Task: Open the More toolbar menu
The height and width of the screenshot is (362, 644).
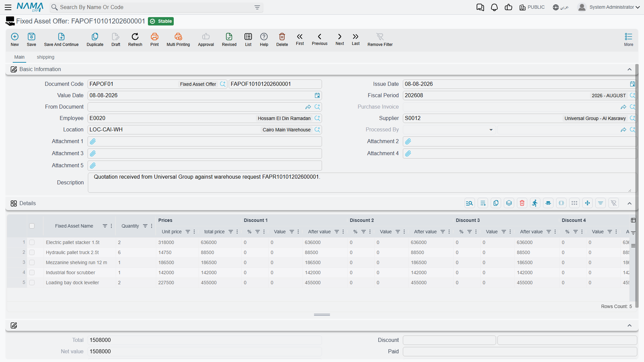Action: point(629,39)
